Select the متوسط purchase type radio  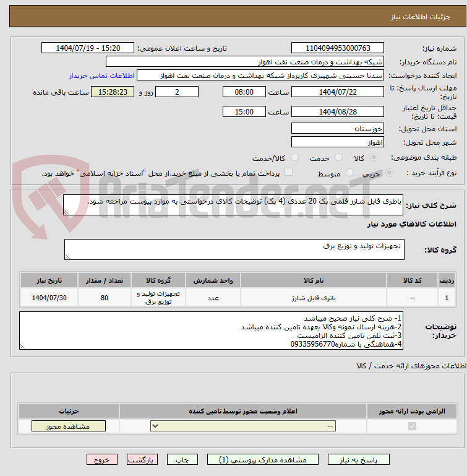tap(349, 173)
